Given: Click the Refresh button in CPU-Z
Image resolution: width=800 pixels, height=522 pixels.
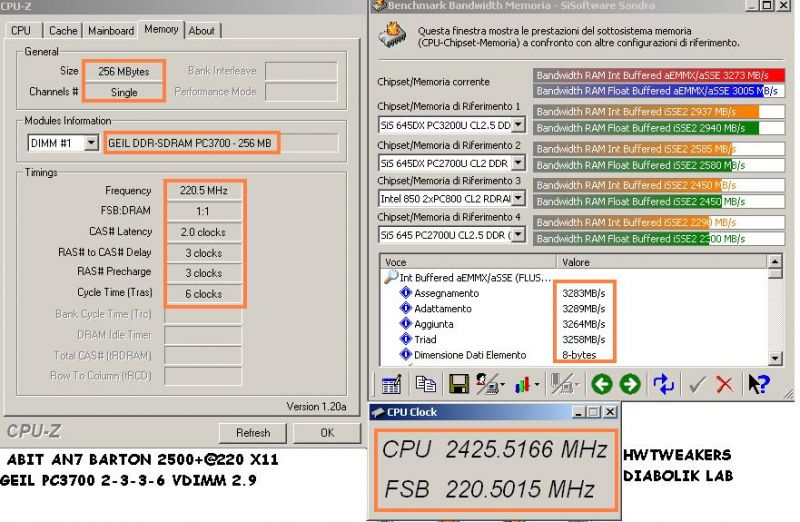Looking at the screenshot, I should (253, 433).
